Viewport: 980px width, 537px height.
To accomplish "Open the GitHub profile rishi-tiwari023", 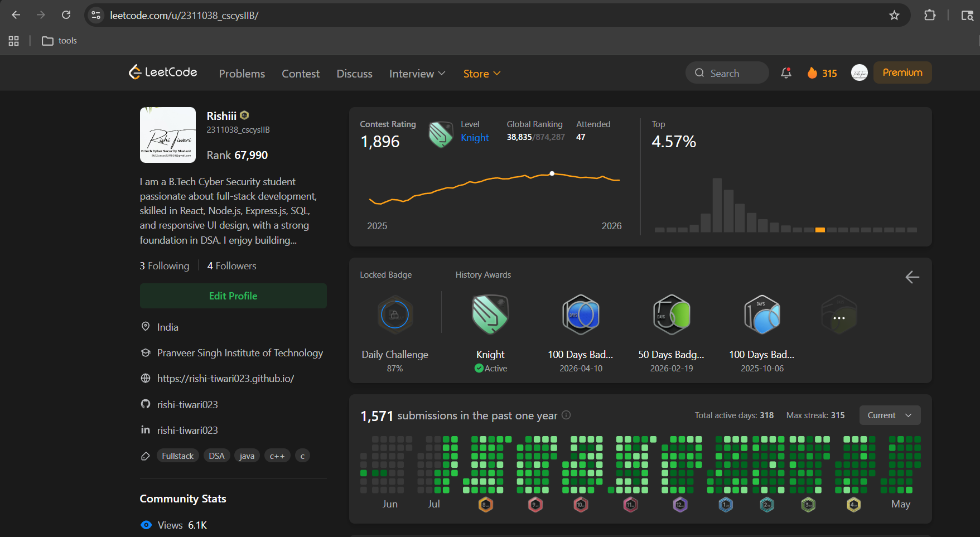I will (187, 405).
